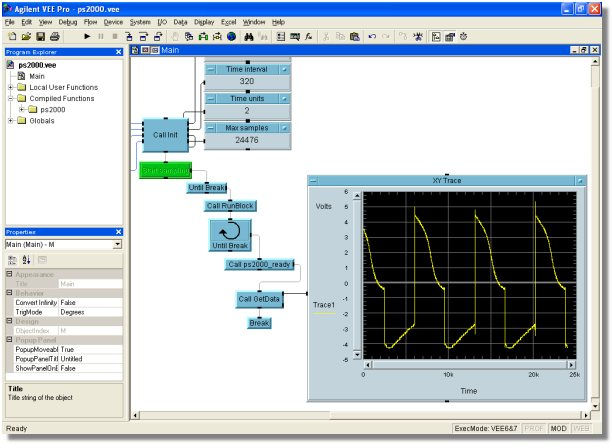
Task: Open Find with the binoculars icon
Action: [249, 37]
